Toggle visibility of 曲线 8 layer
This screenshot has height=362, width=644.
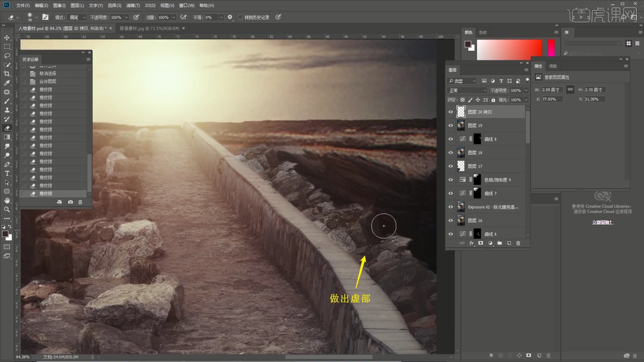pos(450,139)
